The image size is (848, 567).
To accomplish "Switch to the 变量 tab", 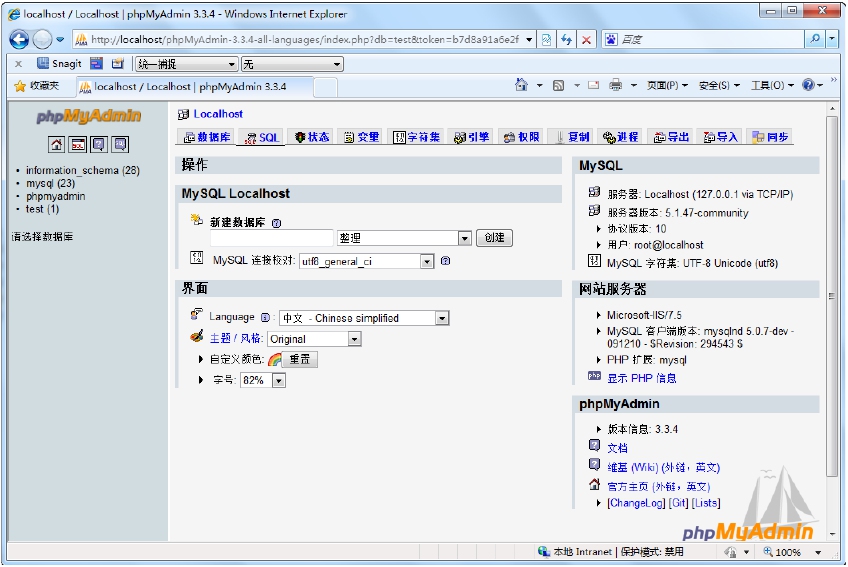I will pos(362,137).
